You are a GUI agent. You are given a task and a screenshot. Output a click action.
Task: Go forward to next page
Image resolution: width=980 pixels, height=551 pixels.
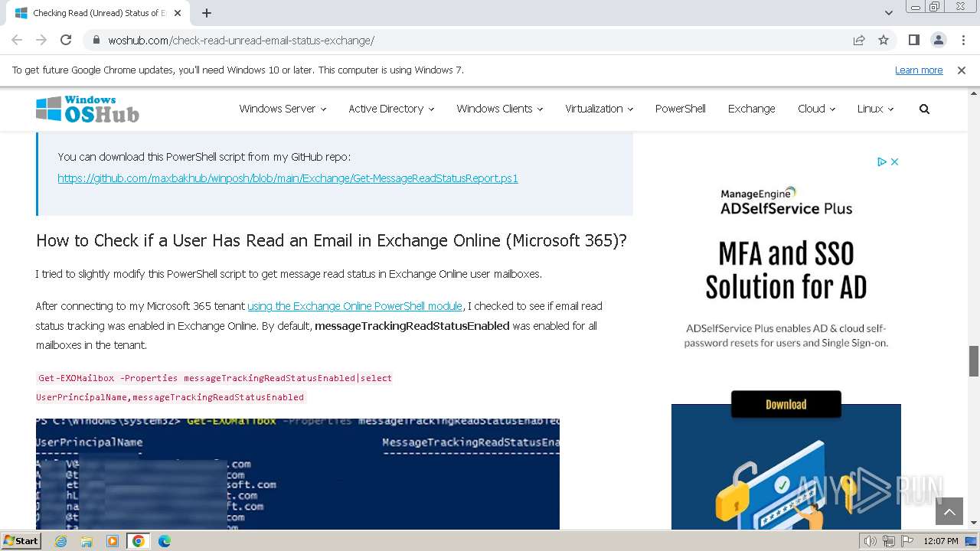[41, 40]
